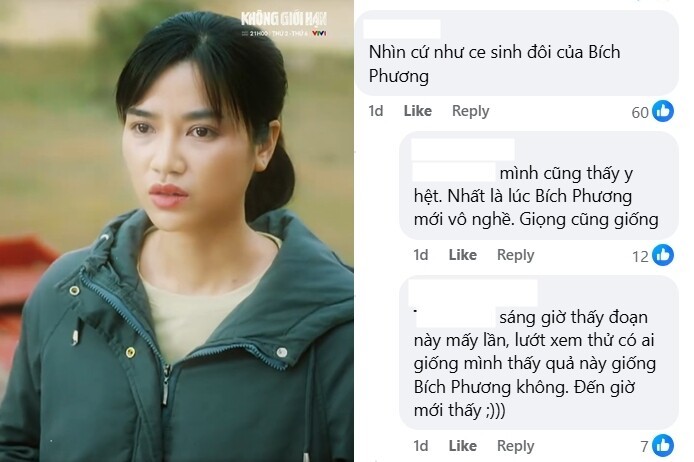The image size is (694, 462).
Task: Reply to the comment with 12 reactions
Action: tap(516, 255)
